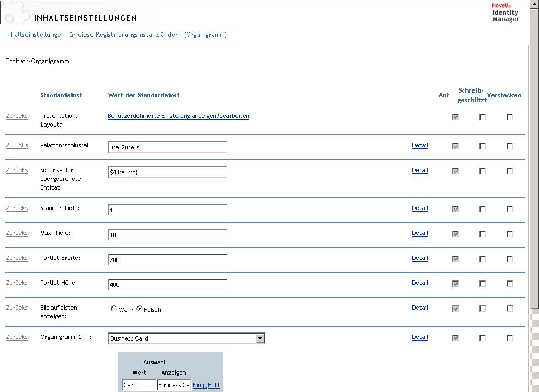Select the Falsch radio button
Screen dimensions: 539x392
140,309
